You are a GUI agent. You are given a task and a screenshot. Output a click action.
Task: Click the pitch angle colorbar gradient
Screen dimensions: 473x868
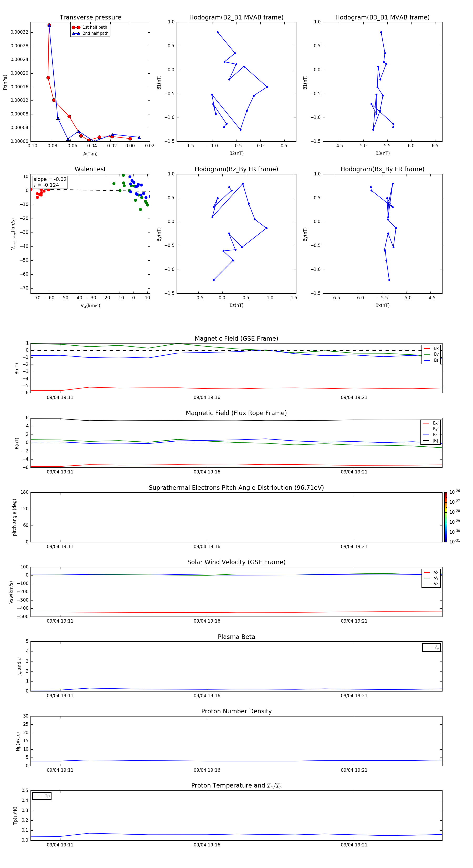tap(446, 517)
